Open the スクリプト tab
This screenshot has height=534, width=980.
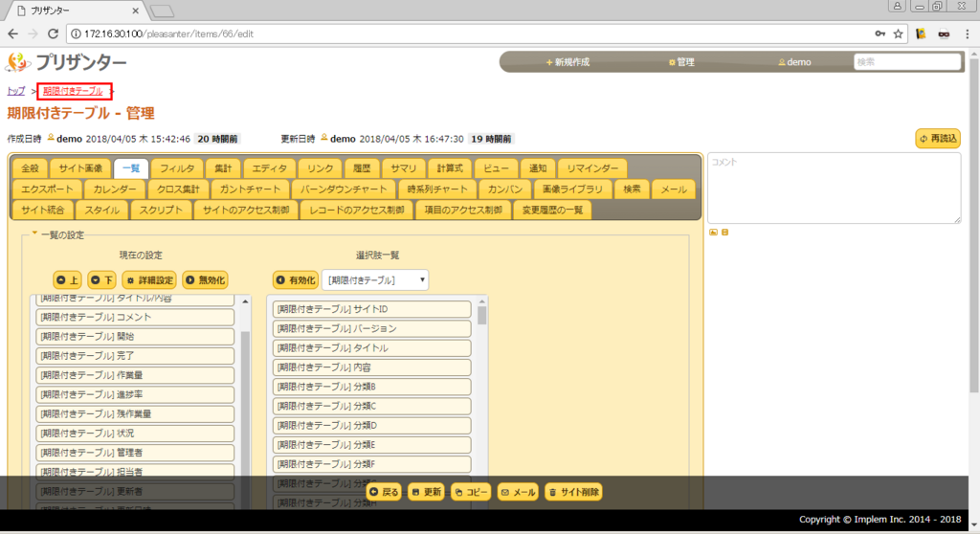(x=161, y=211)
